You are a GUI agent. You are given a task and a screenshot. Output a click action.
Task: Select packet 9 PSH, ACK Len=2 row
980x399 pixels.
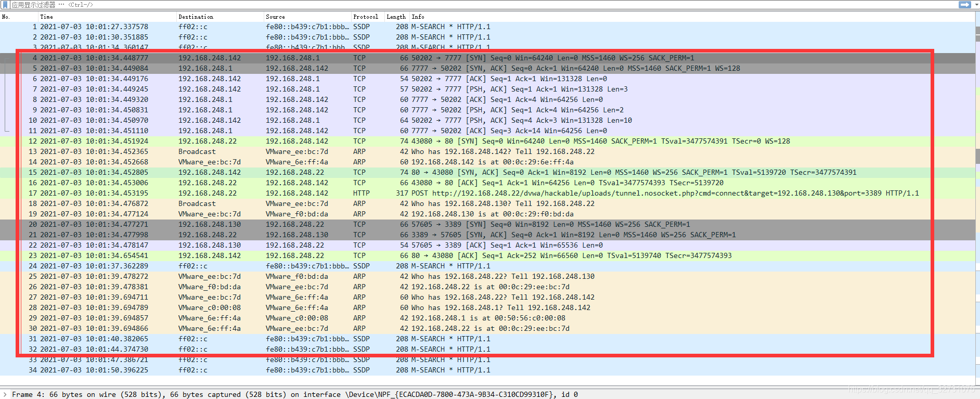(487, 110)
